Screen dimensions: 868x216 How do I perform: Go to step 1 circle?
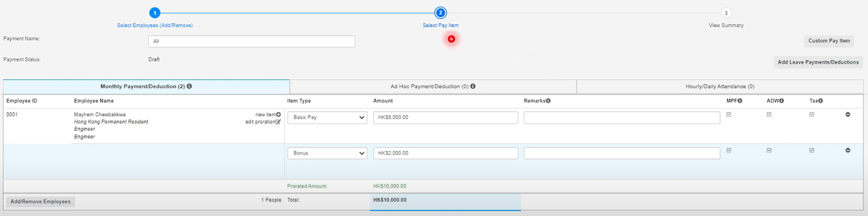tap(155, 13)
